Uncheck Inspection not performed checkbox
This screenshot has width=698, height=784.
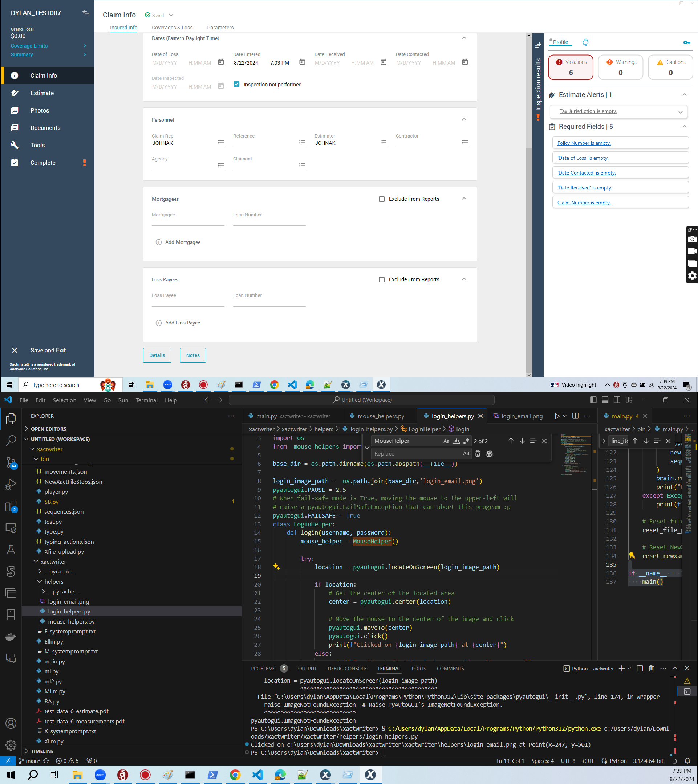(236, 84)
